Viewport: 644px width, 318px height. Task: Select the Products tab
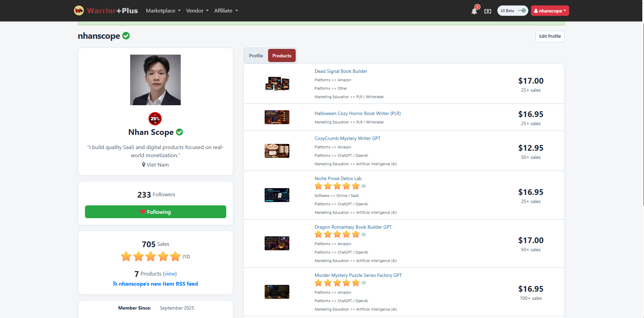click(282, 56)
